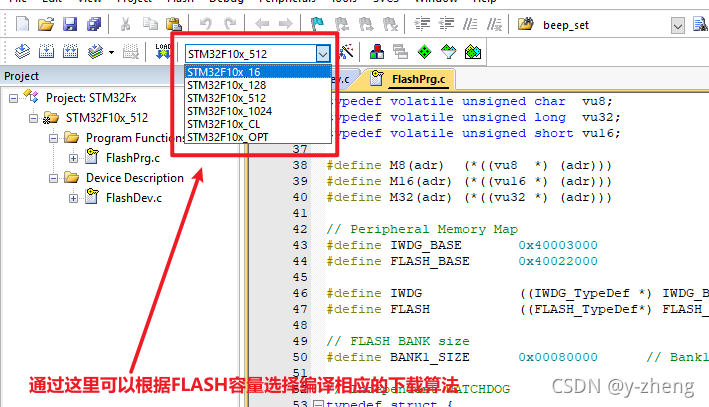The width and height of the screenshot is (709, 407).
Task: Open Select Software Packs icon
Action: click(449, 52)
